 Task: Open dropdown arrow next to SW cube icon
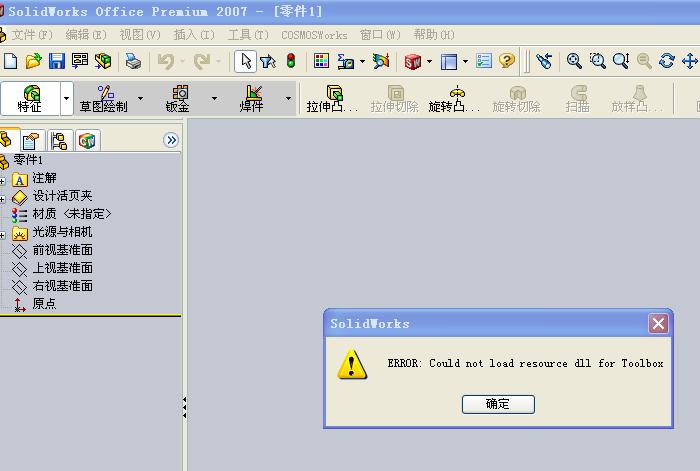pyautogui.click(x=429, y=61)
